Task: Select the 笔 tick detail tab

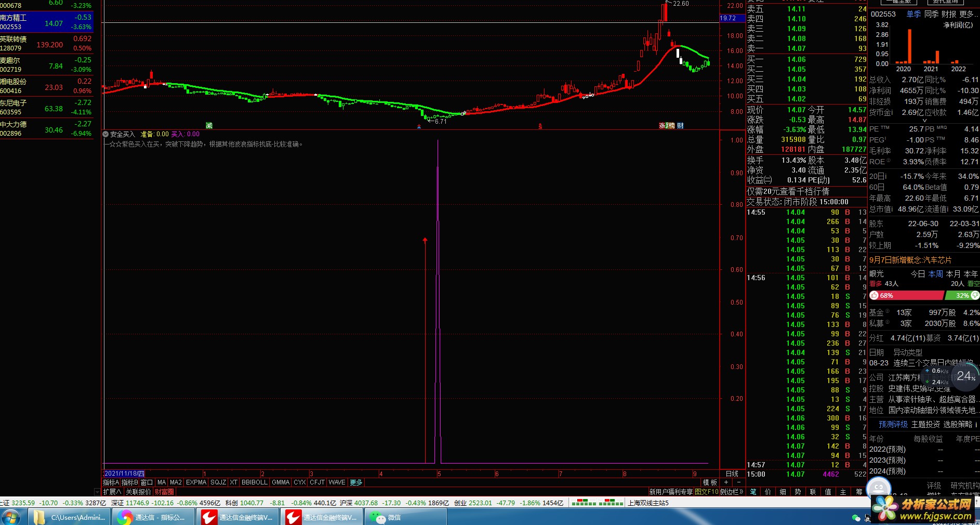Action: [x=753, y=492]
